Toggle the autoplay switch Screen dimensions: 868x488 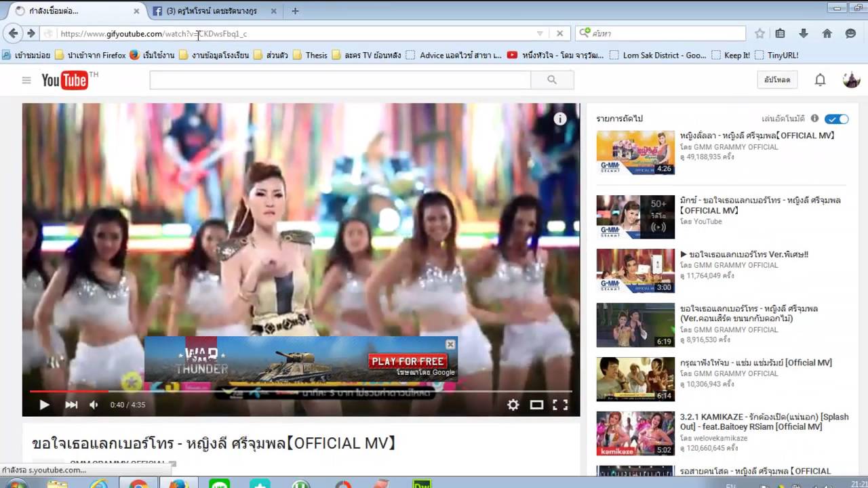[837, 119]
